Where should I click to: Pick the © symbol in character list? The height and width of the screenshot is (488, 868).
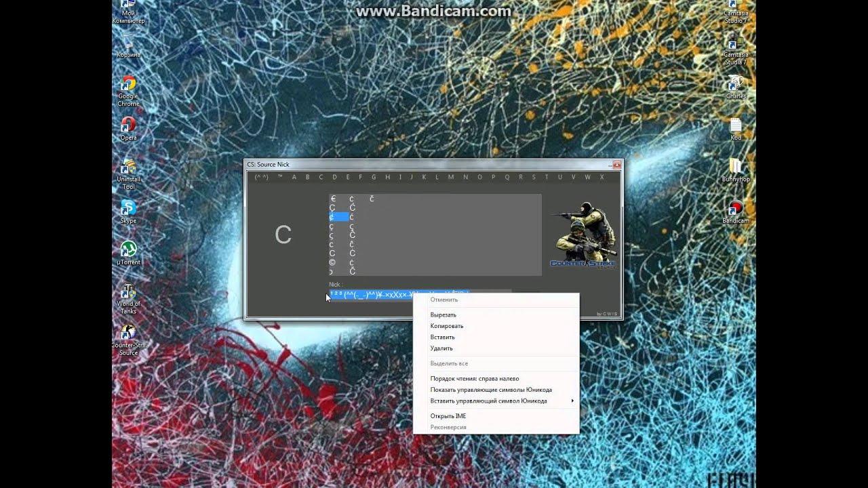click(332, 262)
